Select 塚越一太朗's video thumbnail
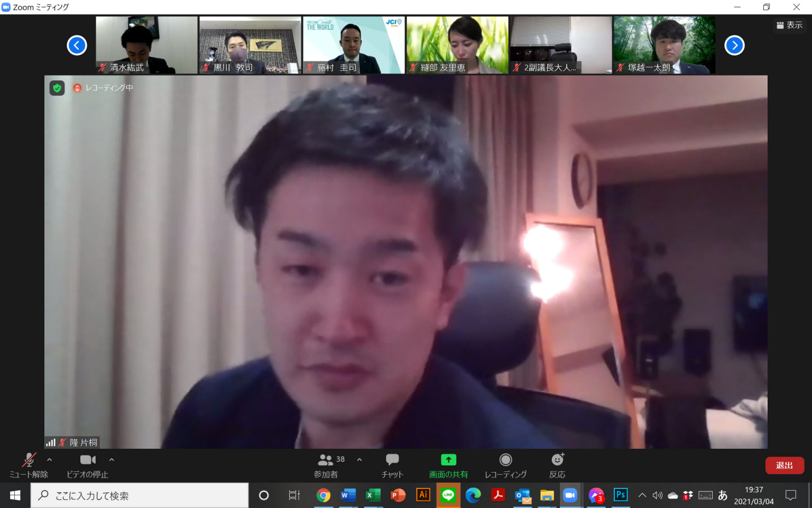 (664, 45)
